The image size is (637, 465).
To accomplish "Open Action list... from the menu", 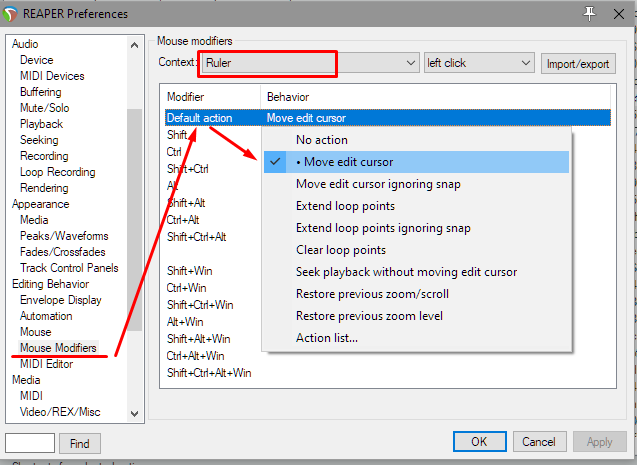I will (x=416, y=337).
